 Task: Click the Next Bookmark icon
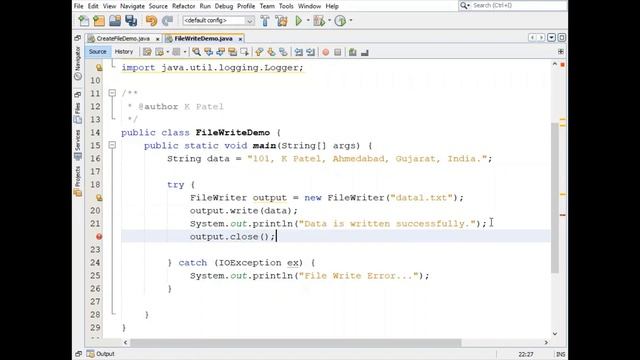coord(271,52)
